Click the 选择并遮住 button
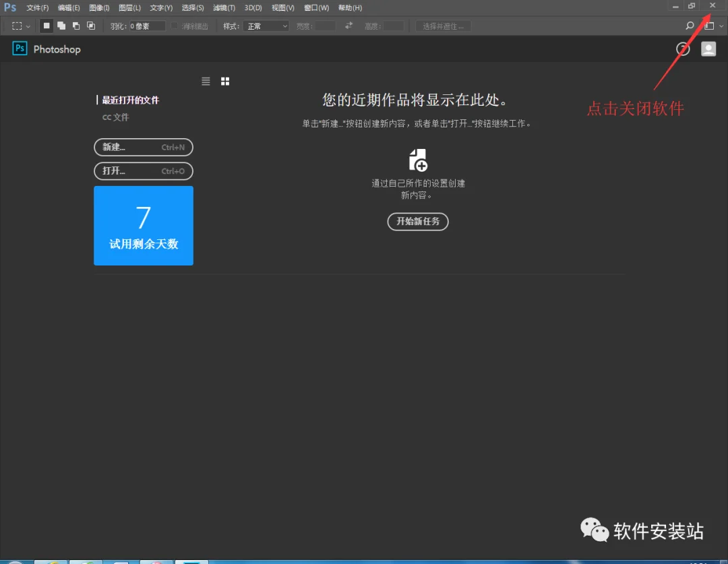 point(443,26)
